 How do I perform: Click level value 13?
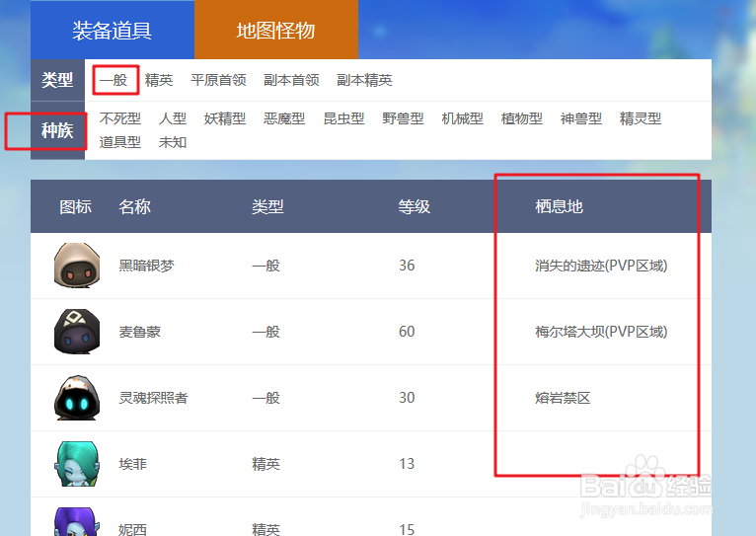407,464
